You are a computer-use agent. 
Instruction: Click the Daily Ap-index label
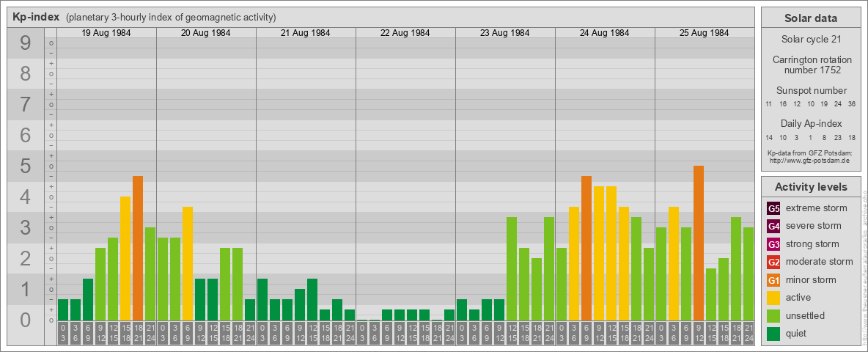[x=810, y=123]
